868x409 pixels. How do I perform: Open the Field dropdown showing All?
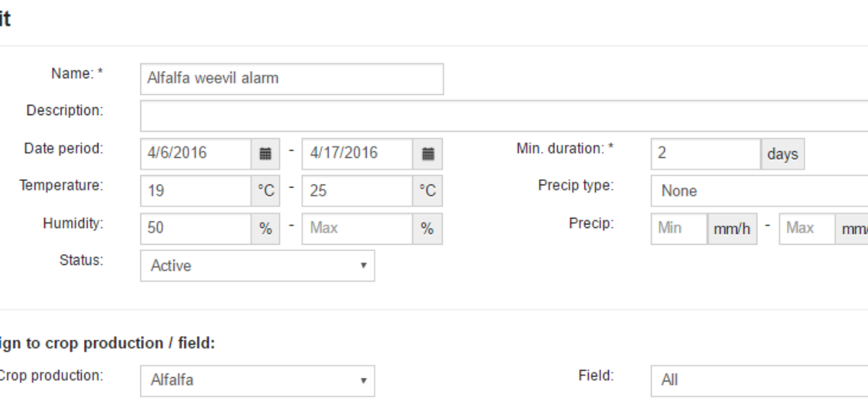tap(759, 380)
